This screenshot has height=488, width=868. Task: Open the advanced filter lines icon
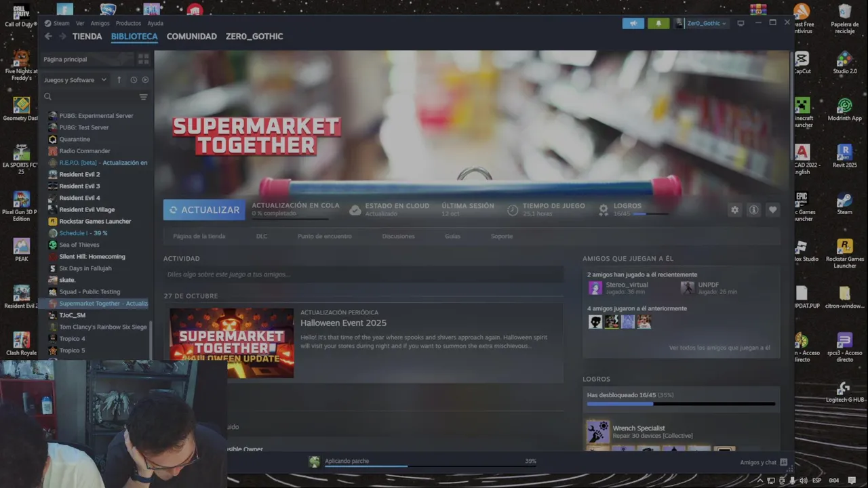143,97
